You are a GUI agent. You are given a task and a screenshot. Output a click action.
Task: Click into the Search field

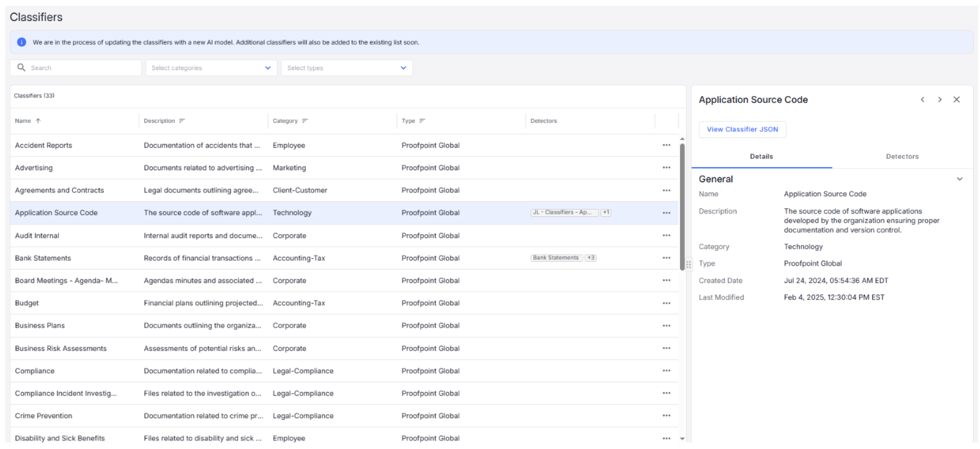click(76, 68)
